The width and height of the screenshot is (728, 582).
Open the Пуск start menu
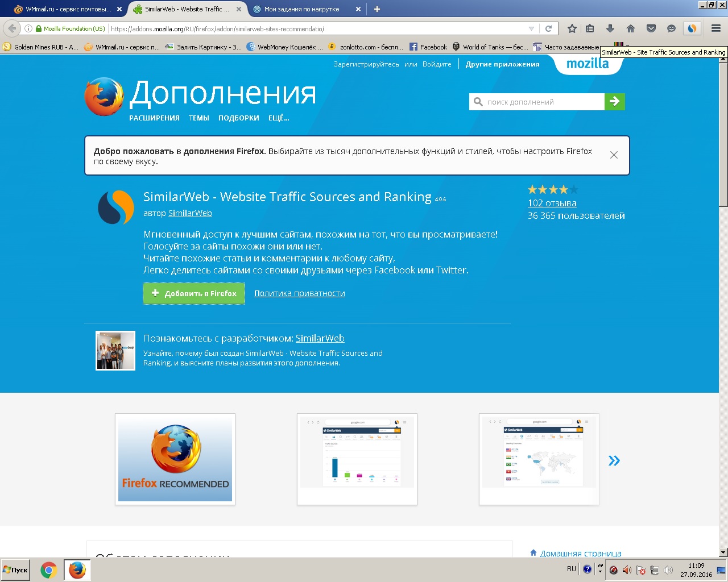pos(16,570)
